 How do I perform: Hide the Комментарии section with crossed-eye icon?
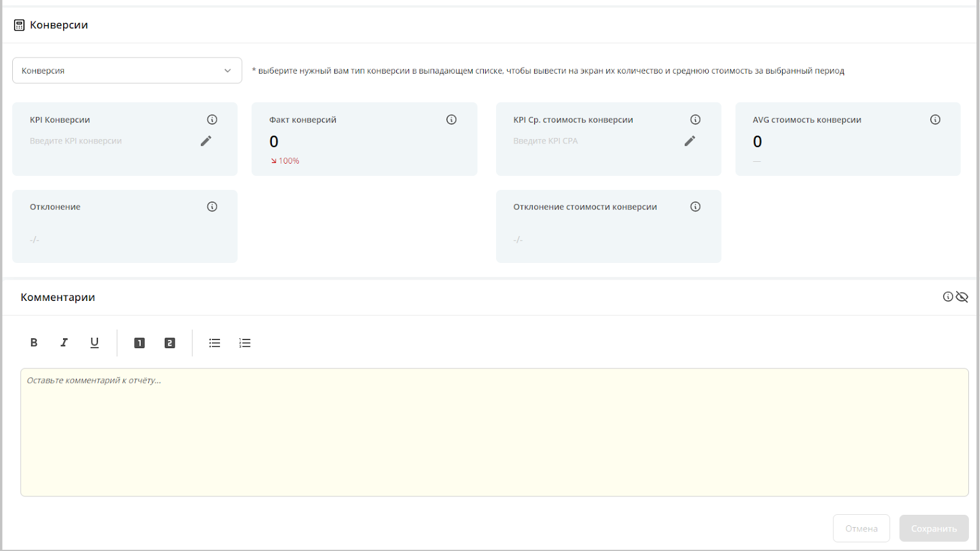point(962,297)
